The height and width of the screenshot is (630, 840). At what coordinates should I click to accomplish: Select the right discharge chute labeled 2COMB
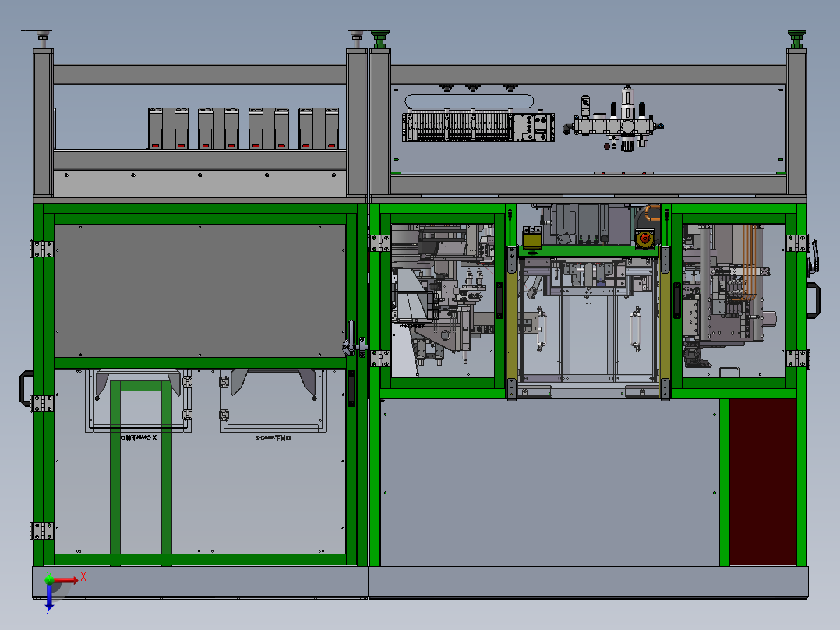pyautogui.click(x=274, y=400)
